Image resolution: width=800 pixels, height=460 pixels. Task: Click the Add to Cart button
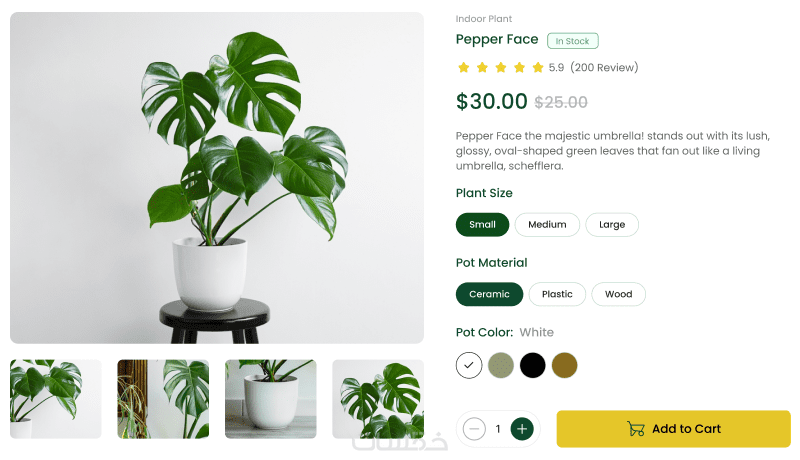coord(673,429)
